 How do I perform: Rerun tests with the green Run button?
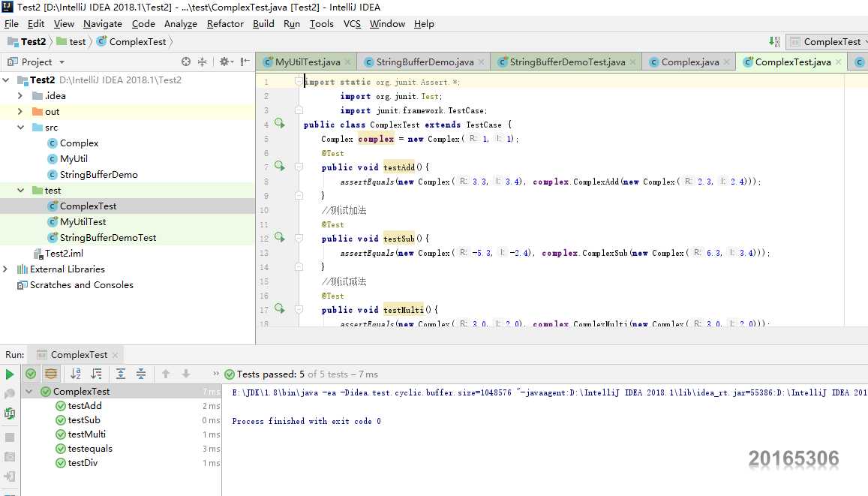coord(10,374)
